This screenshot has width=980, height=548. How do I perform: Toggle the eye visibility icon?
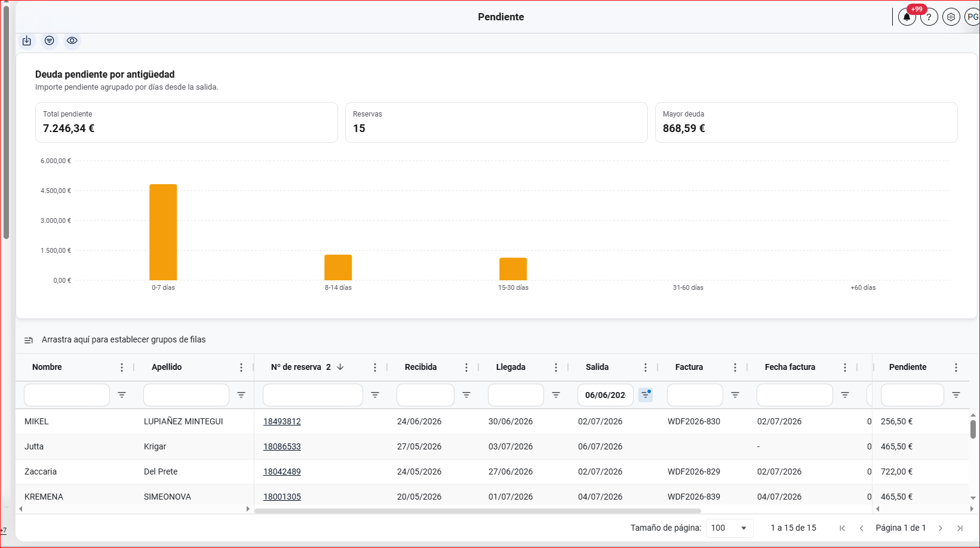coord(72,41)
